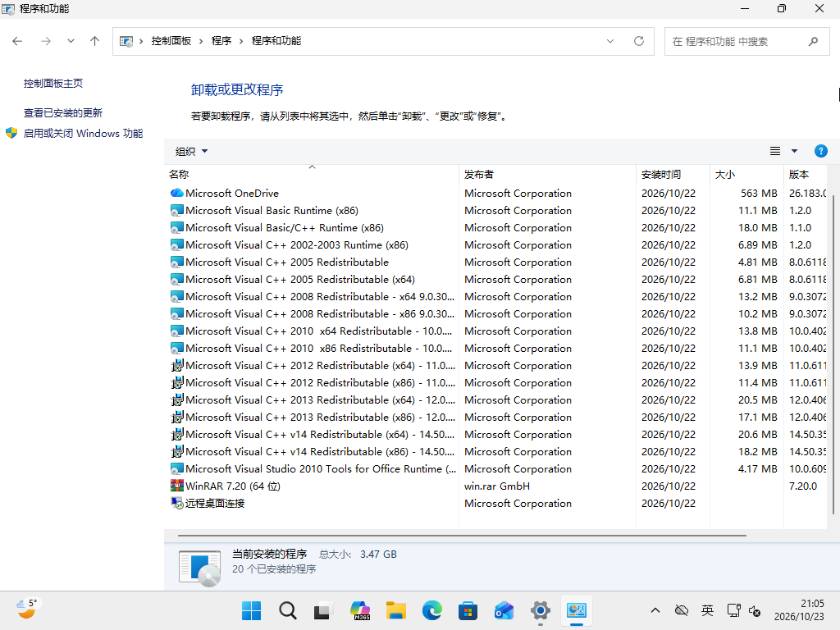Open recent locations dropdown arrow
The width and height of the screenshot is (840, 630).
71,41
